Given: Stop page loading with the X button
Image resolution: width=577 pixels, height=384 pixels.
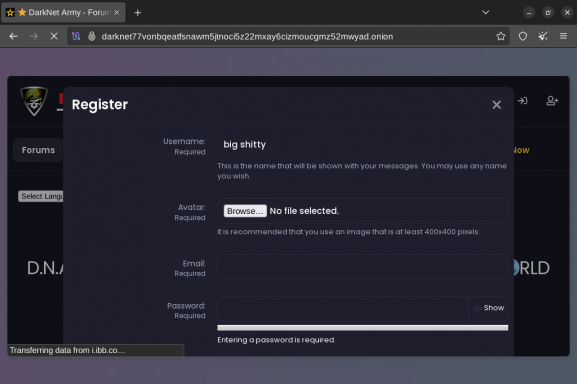Looking at the screenshot, I should (54, 36).
